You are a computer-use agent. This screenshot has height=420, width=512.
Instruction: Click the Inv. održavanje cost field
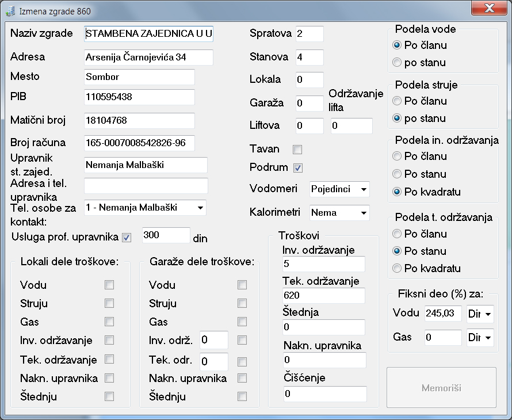pos(323,264)
